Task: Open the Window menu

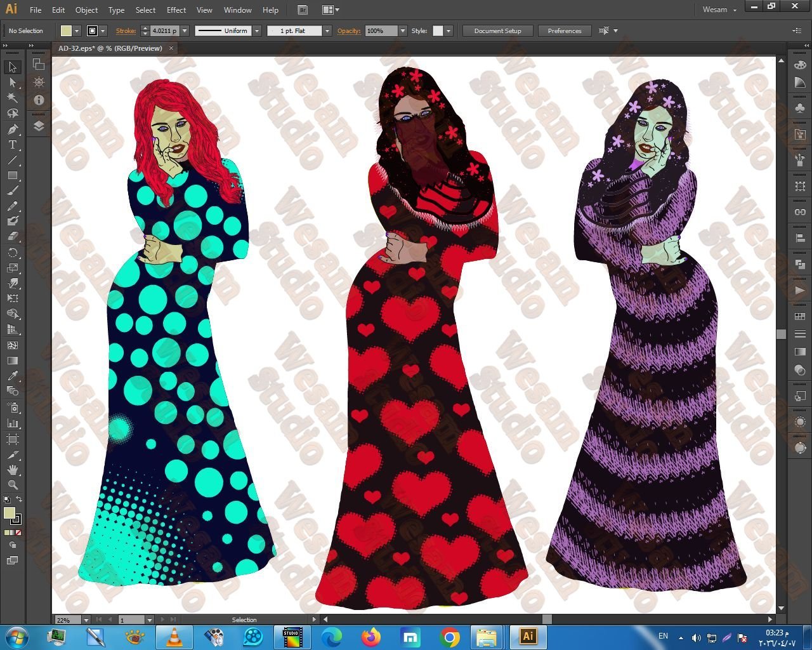Action: tap(238, 10)
